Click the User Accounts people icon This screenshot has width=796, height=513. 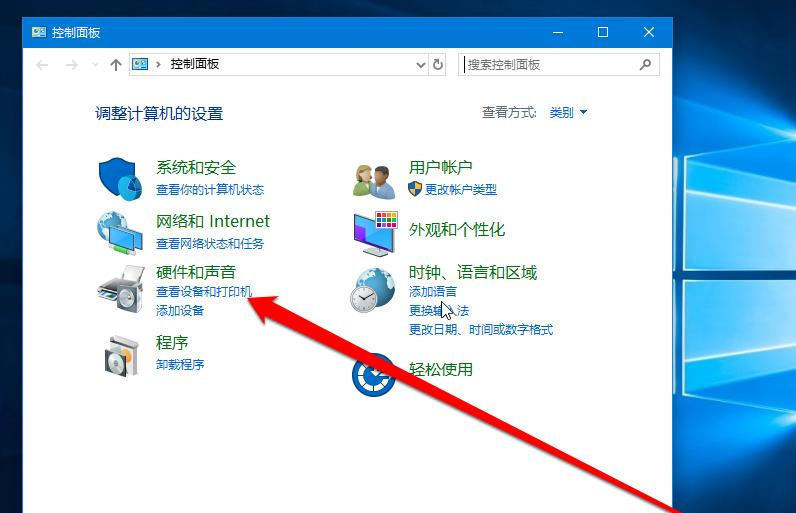375,178
